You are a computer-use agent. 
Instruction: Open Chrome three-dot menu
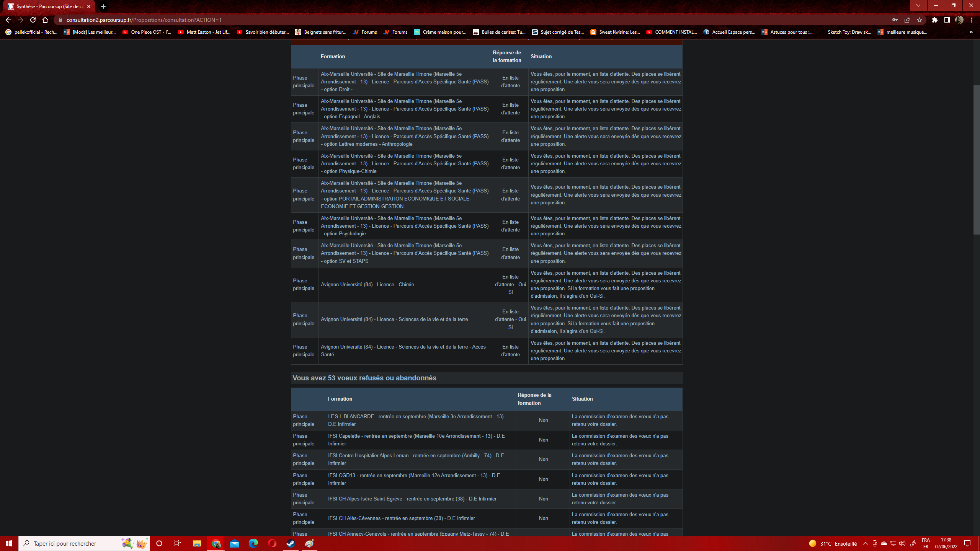pyautogui.click(x=972, y=20)
